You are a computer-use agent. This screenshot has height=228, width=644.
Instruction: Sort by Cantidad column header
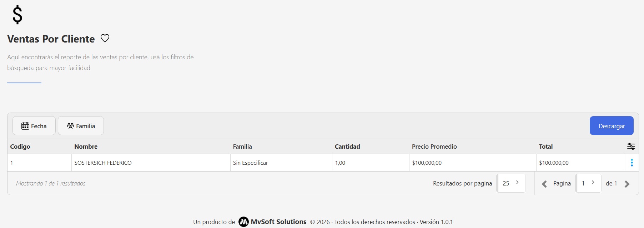click(x=347, y=147)
